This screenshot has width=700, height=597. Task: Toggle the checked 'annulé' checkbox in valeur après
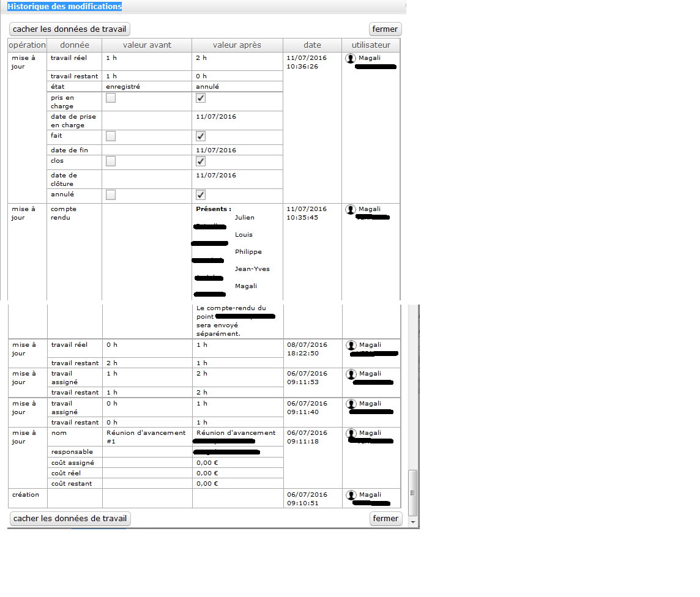[201, 195]
